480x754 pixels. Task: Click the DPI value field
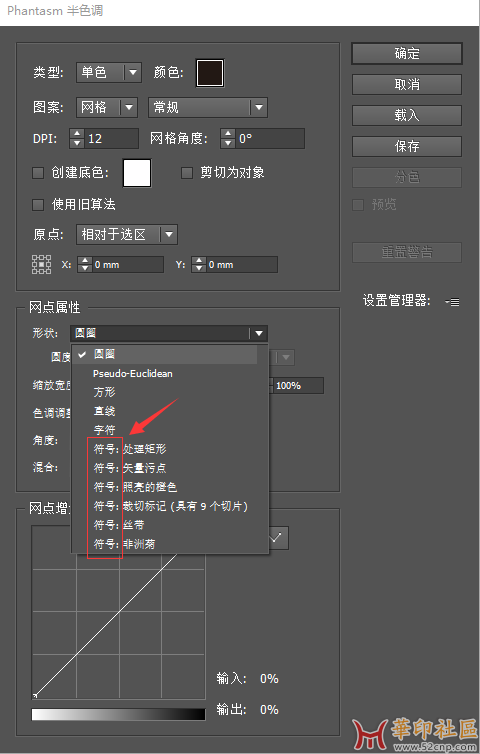(112, 138)
